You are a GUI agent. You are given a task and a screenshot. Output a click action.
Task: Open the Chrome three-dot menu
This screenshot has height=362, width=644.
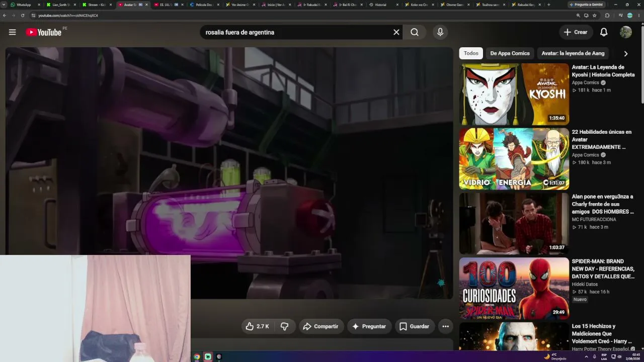click(639, 16)
